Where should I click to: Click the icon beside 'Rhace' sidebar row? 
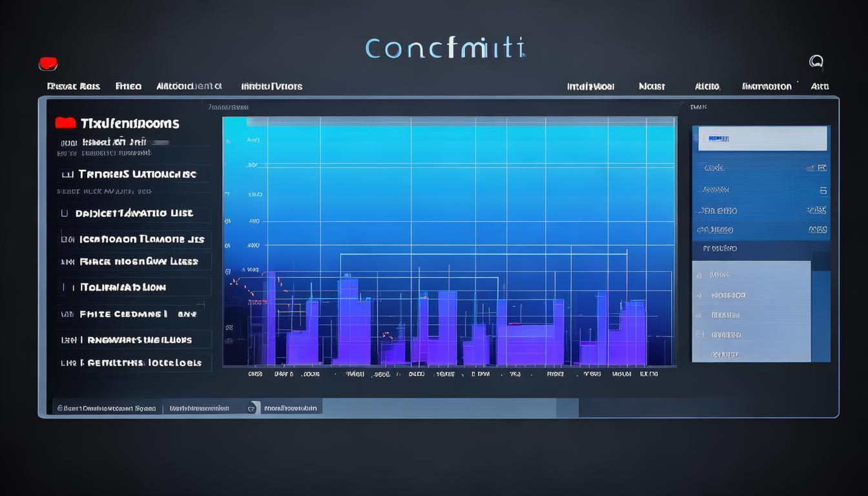[x=67, y=262]
